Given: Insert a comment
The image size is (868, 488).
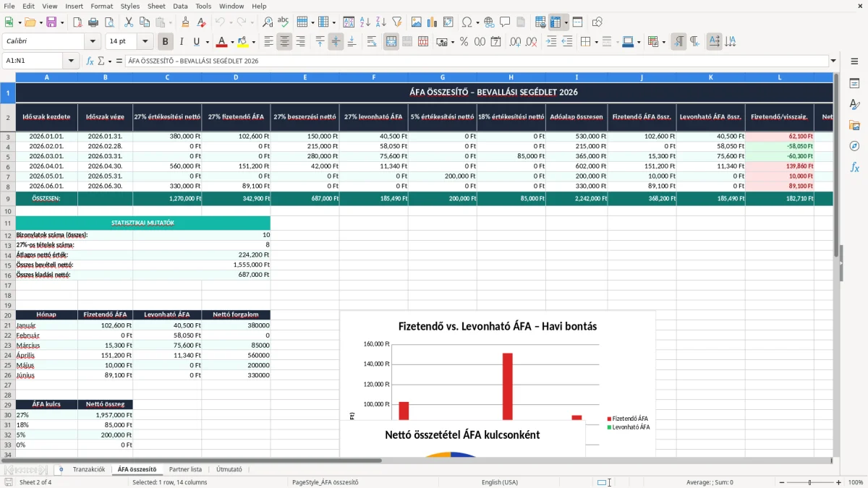Looking at the screenshot, I should [x=505, y=22].
